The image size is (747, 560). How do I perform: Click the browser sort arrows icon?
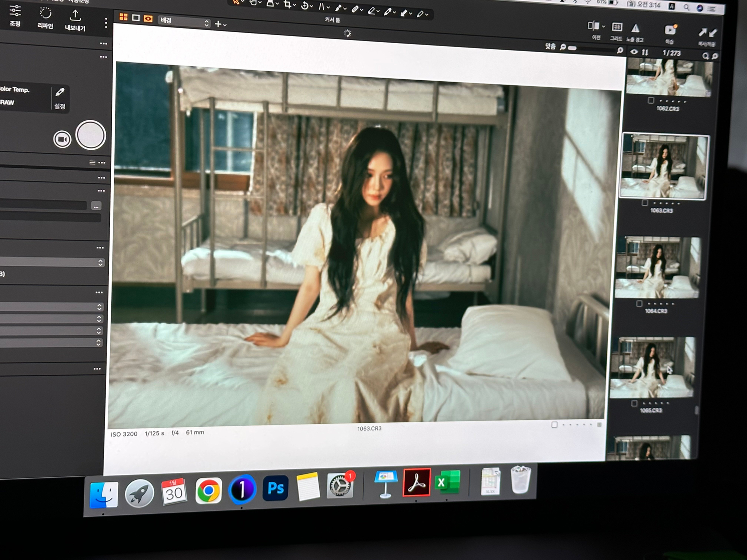coord(645,52)
